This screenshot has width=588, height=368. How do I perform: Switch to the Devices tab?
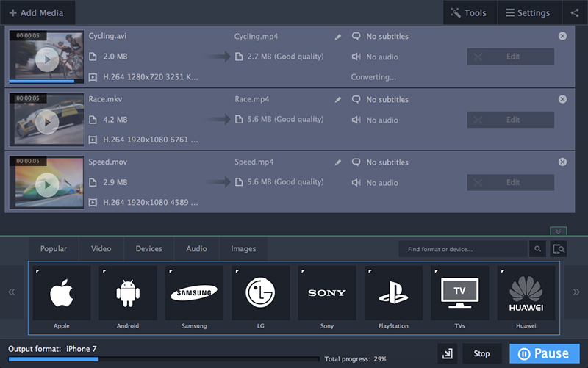[149, 248]
